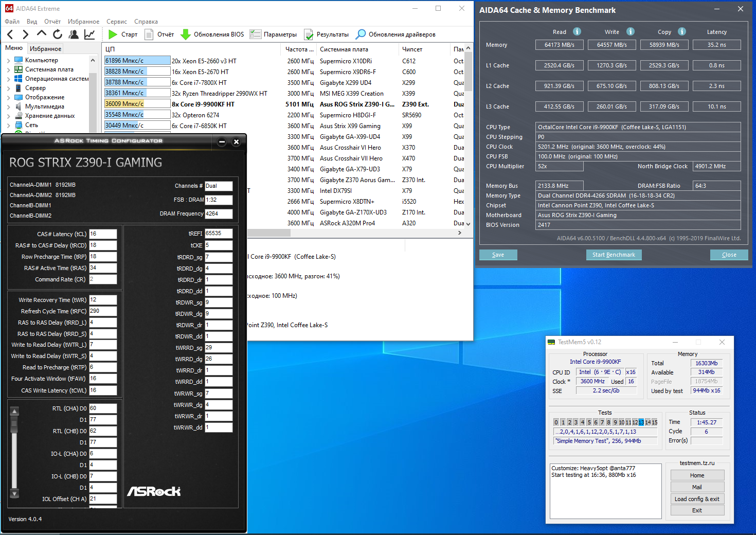Click the scroll down arrow in ASRock list
The height and width of the screenshot is (535, 756).
click(14, 494)
